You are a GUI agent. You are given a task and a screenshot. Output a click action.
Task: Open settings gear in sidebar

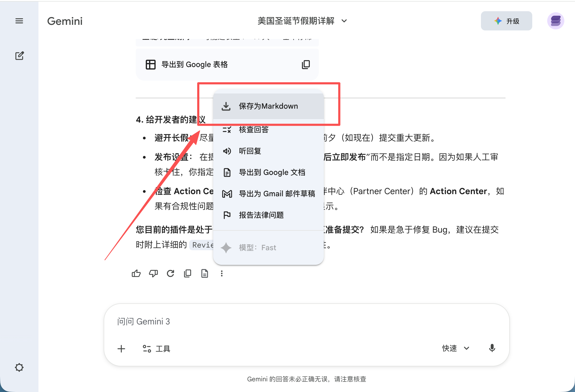(x=19, y=367)
